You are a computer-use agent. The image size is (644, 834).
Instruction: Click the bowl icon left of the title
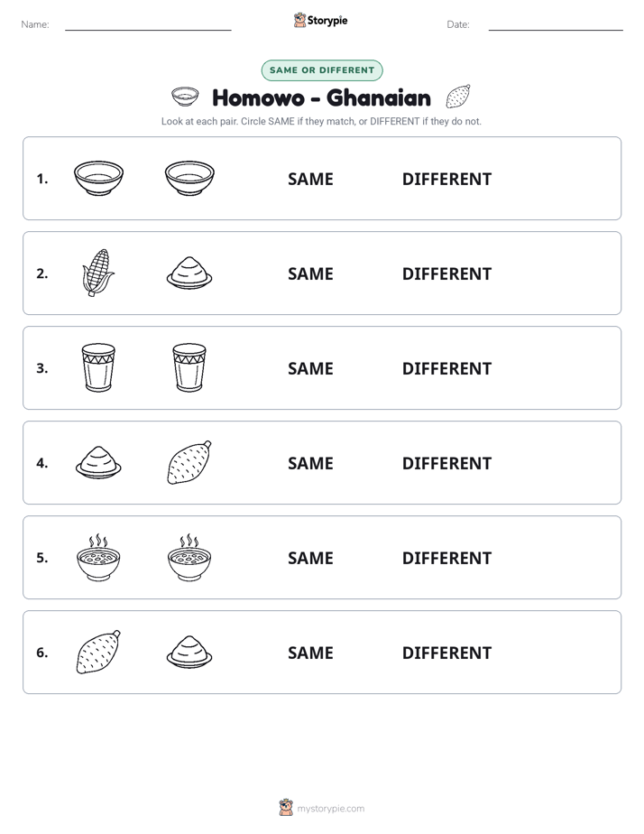pos(186,97)
